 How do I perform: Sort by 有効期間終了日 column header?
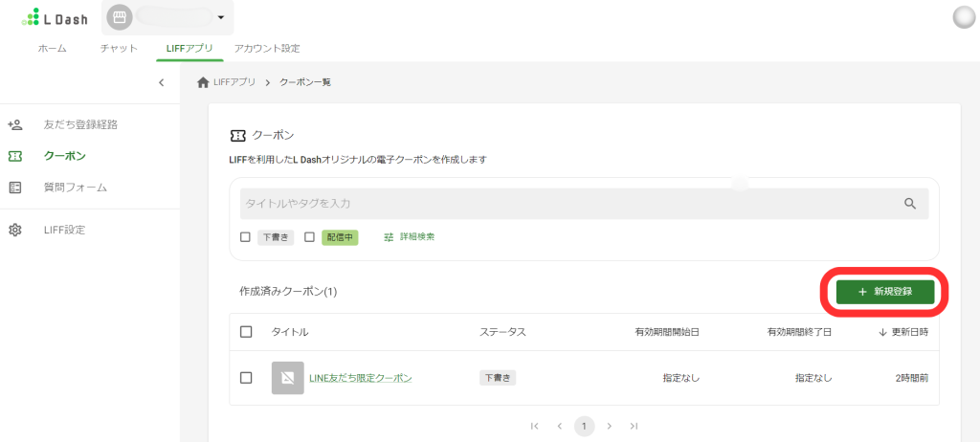tap(799, 332)
